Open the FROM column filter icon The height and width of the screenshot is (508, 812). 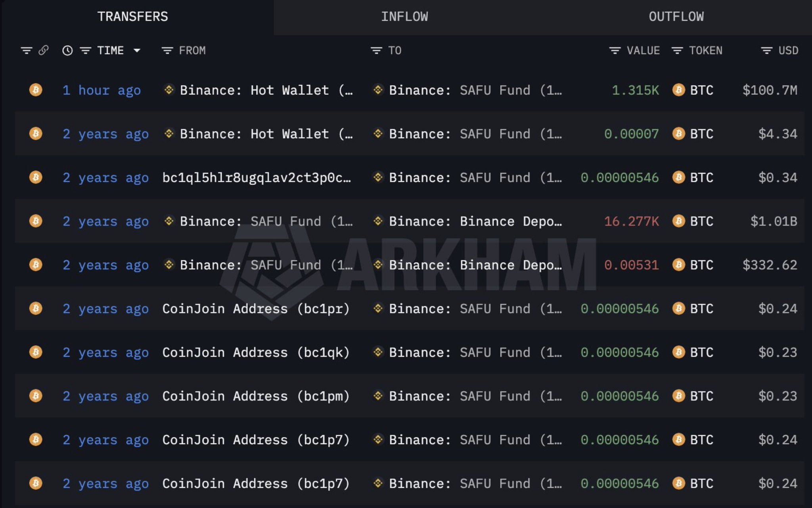[x=167, y=50]
